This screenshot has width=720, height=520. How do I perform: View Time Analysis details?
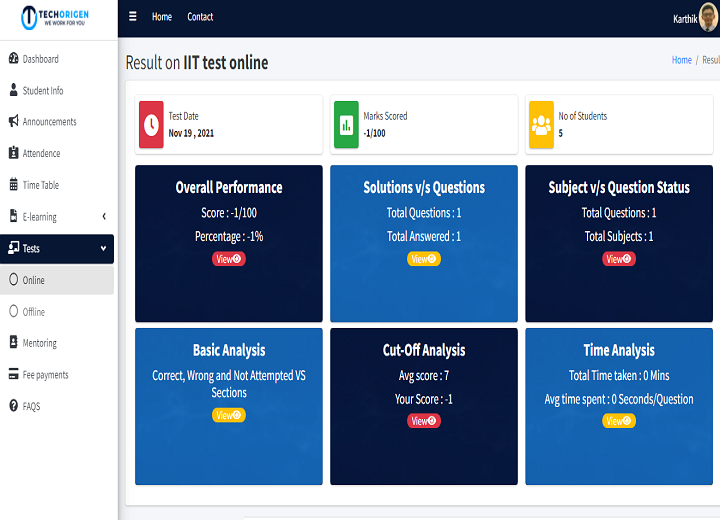(618, 421)
